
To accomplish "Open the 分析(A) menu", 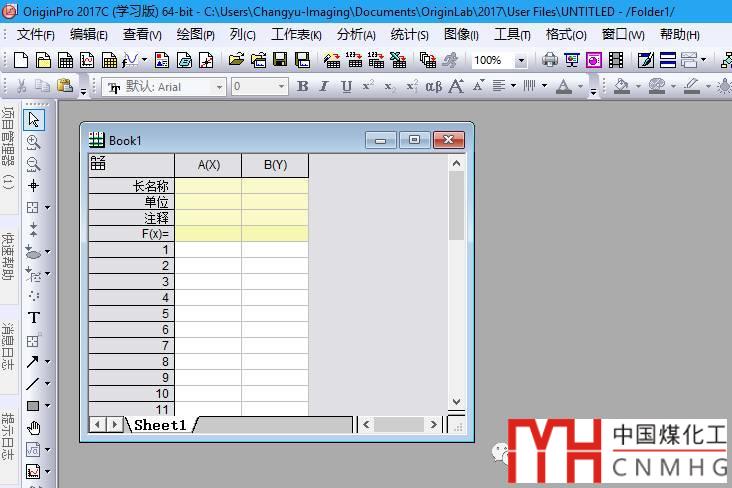I will 356,35.
